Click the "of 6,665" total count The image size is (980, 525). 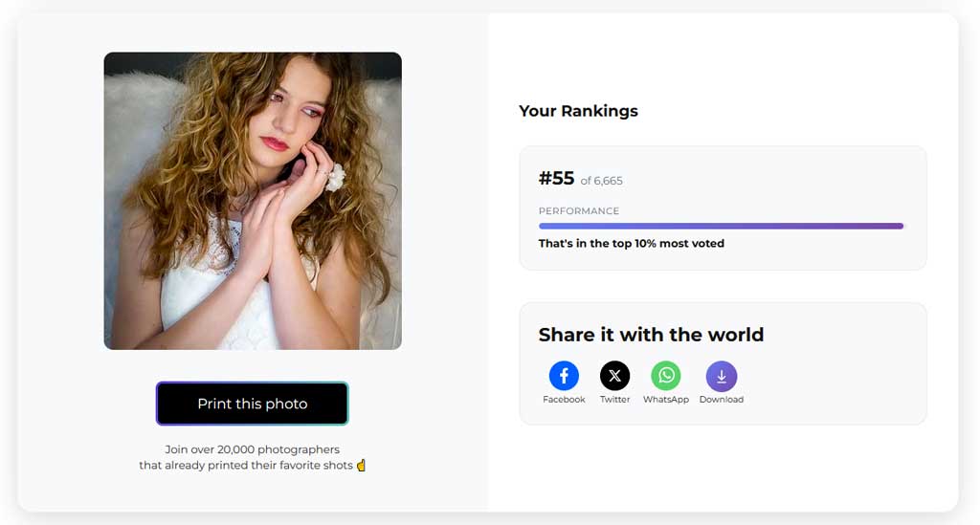pyautogui.click(x=601, y=181)
